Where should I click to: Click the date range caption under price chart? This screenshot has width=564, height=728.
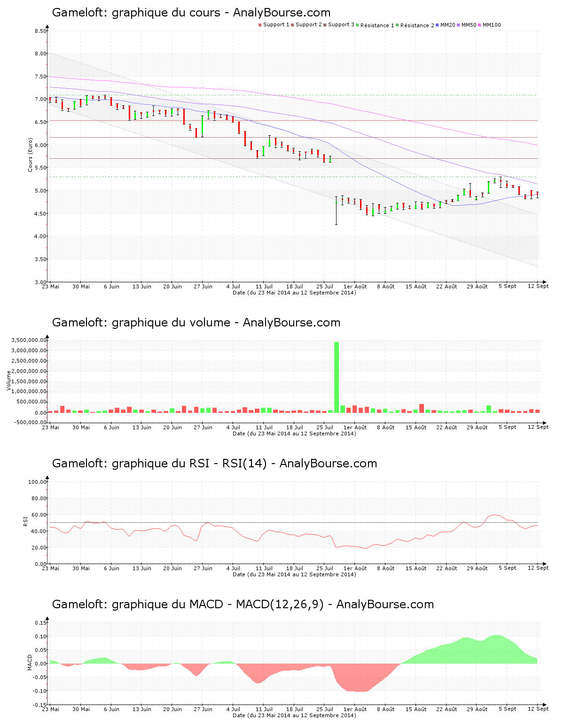point(294,293)
